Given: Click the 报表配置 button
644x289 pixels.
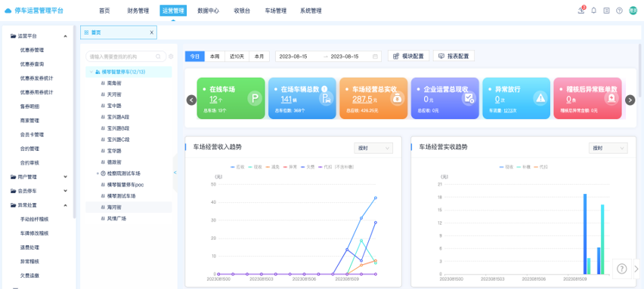Looking at the screenshot, I should point(454,56).
